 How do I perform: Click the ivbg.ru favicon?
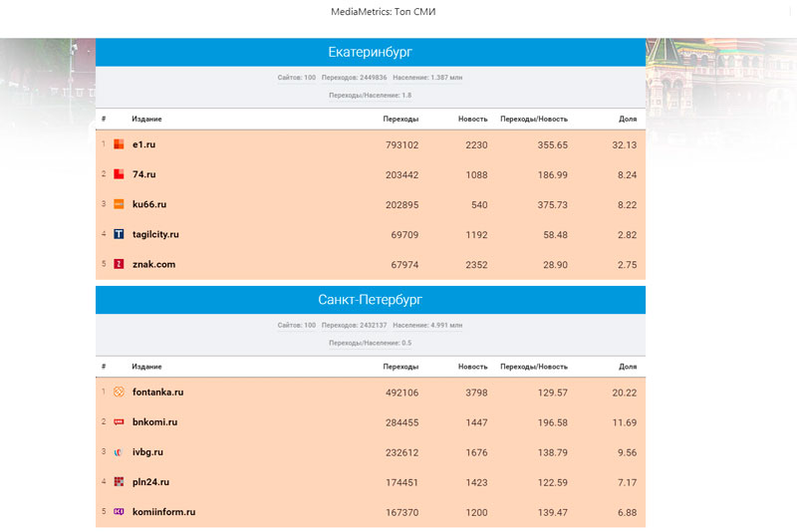tap(119, 452)
